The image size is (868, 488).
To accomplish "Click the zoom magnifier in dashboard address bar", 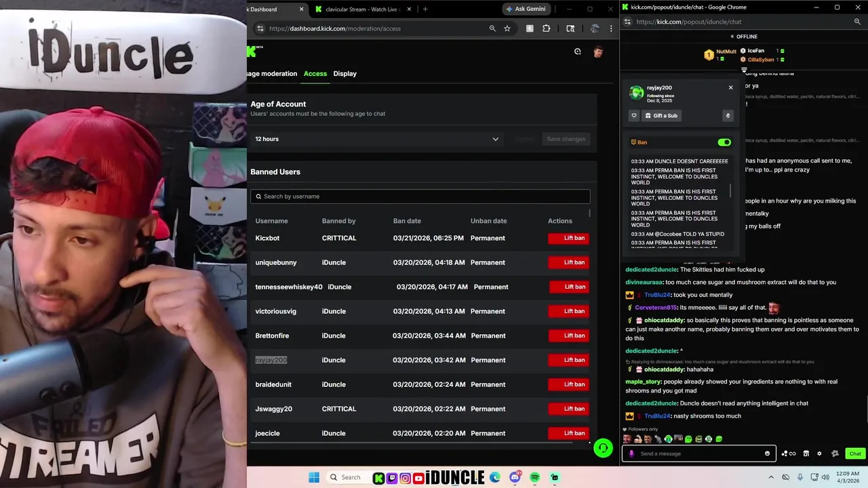I will [492, 28].
